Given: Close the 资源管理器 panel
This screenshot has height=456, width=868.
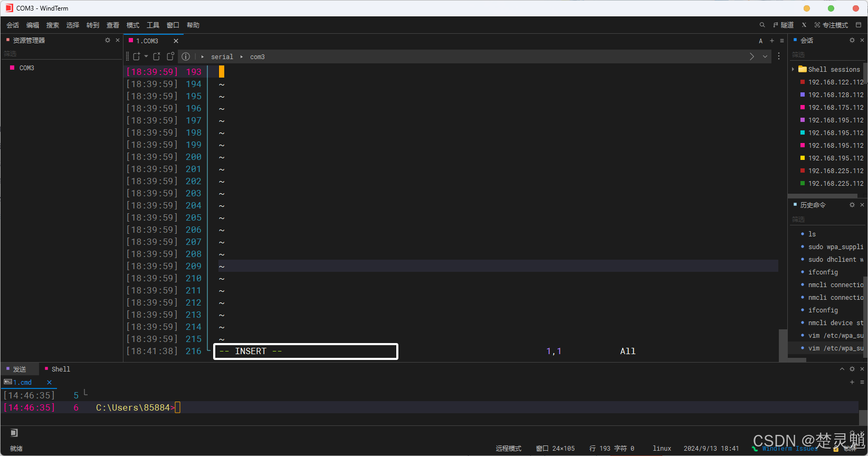Looking at the screenshot, I should coord(118,40).
